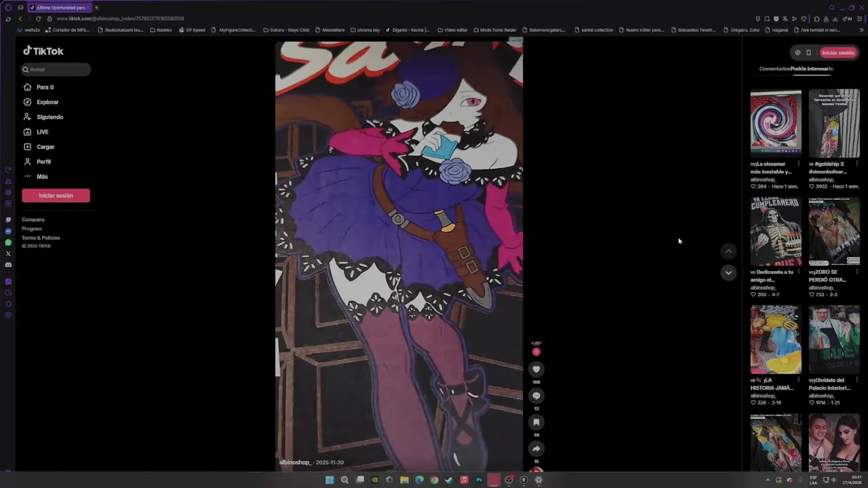
Task: Open options for the streamer video card
Action: (x=798, y=163)
